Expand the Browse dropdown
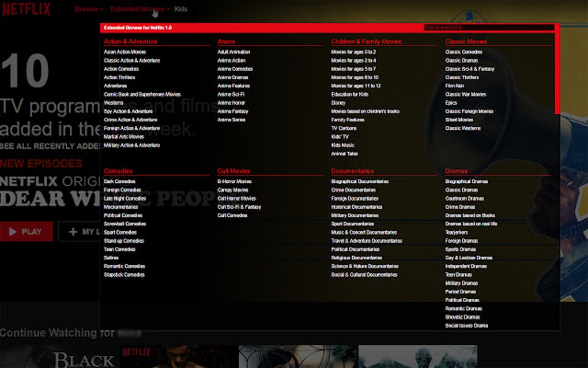The width and height of the screenshot is (588, 368). click(x=88, y=9)
